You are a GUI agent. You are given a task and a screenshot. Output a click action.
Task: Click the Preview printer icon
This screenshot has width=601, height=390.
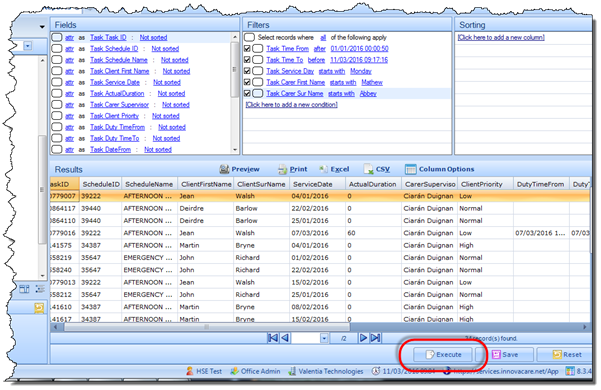point(224,169)
